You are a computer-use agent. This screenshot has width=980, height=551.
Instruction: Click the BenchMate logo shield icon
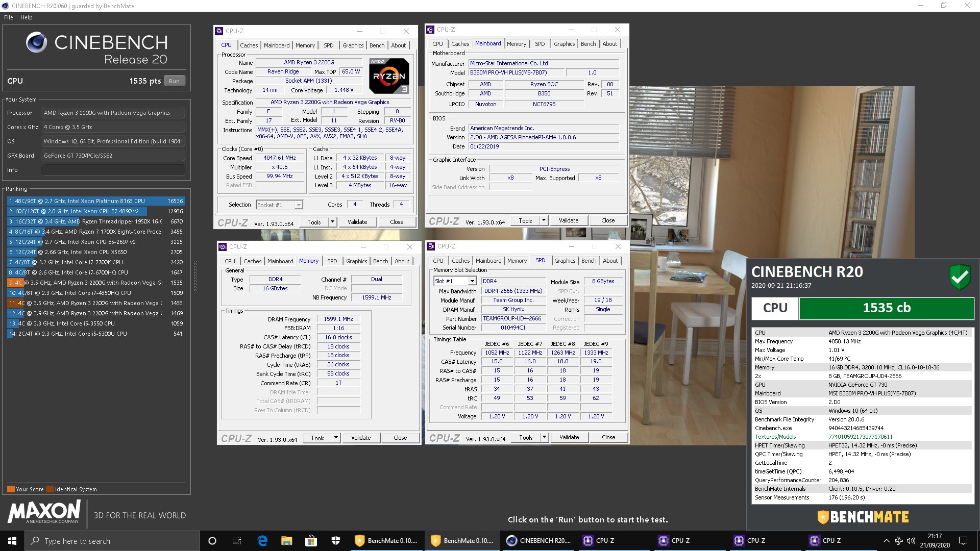[823, 517]
